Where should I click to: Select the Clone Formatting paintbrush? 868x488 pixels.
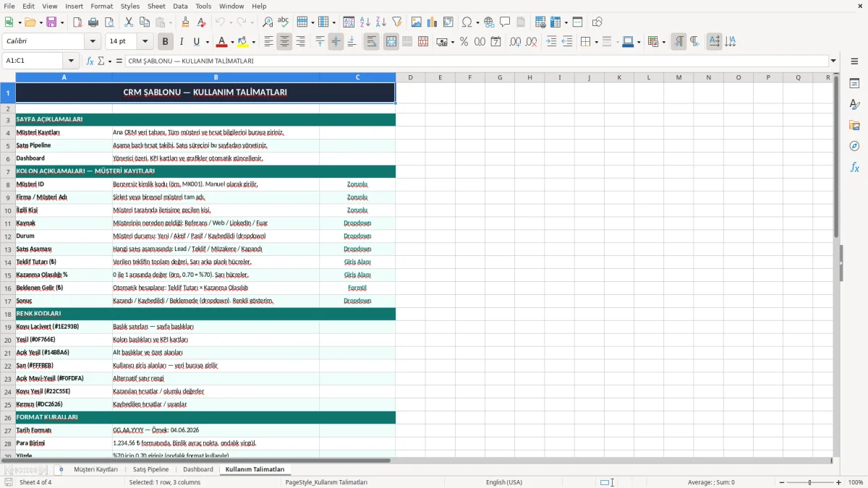(x=185, y=22)
